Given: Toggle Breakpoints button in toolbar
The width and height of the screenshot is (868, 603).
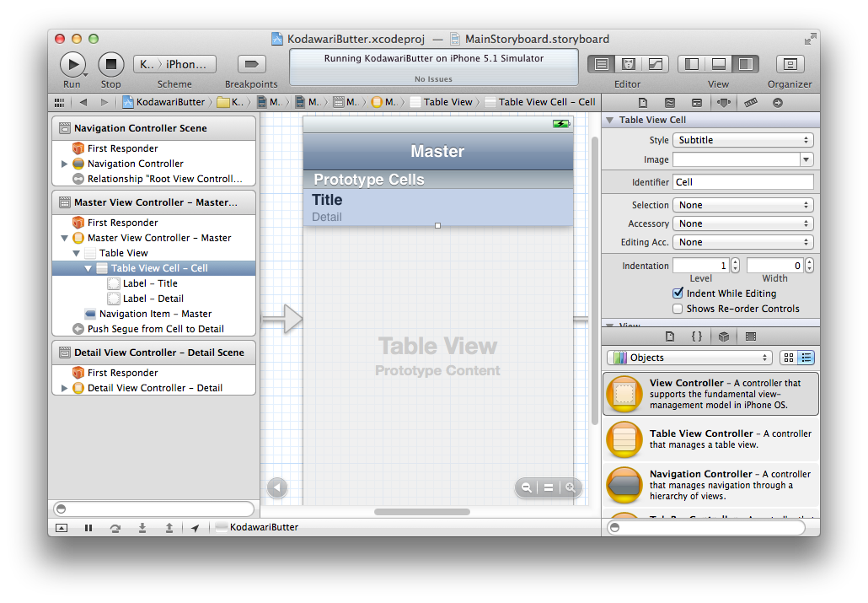Looking at the screenshot, I should tap(251, 64).
